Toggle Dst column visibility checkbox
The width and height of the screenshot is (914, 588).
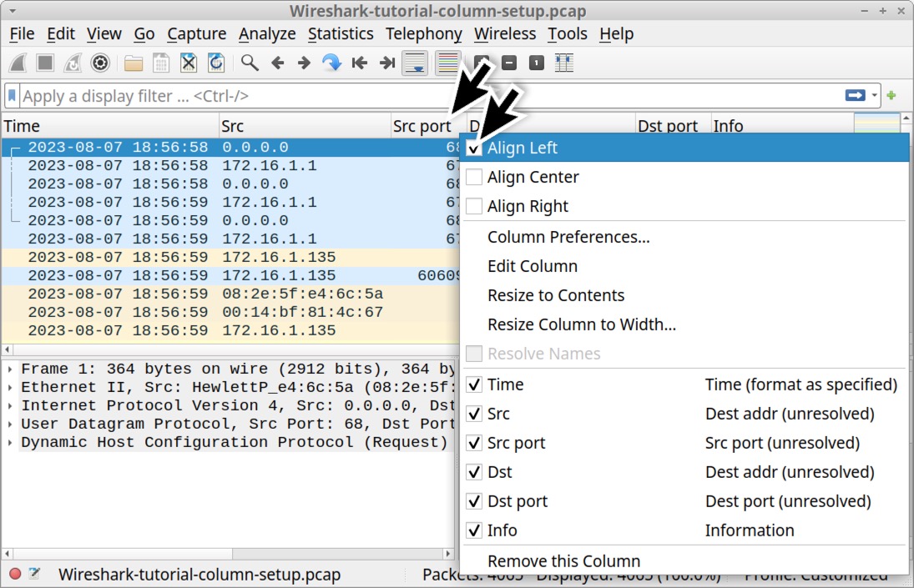(474, 472)
